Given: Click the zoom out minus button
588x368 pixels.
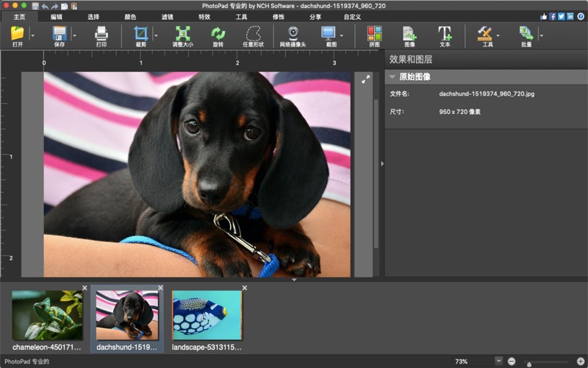Looking at the screenshot, I should coord(512,361).
